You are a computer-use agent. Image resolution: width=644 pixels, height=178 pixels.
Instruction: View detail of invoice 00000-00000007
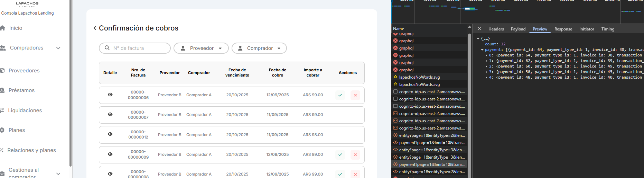pos(110,114)
